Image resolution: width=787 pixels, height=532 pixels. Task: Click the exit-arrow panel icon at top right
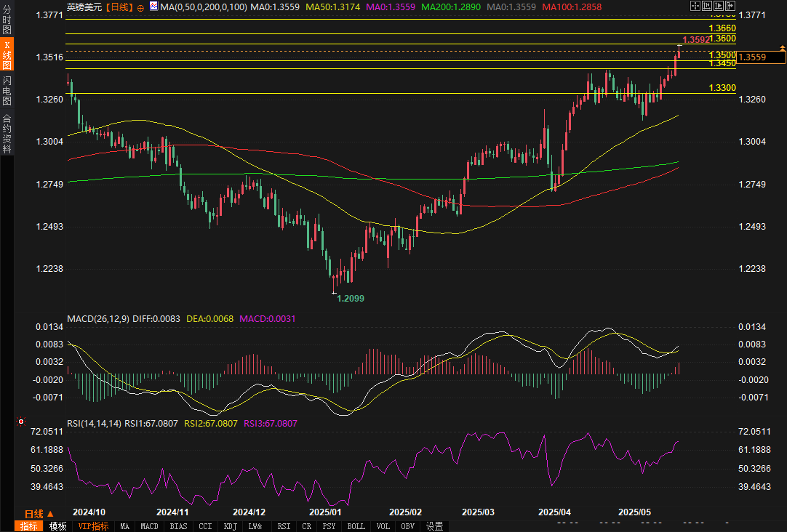pos(730,6)
